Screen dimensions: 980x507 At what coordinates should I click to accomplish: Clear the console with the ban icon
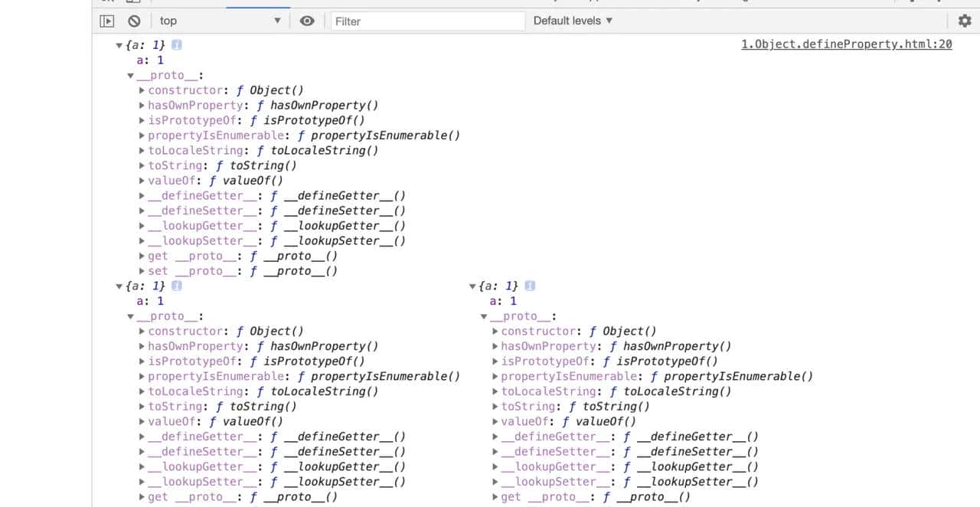coord(134,21)
